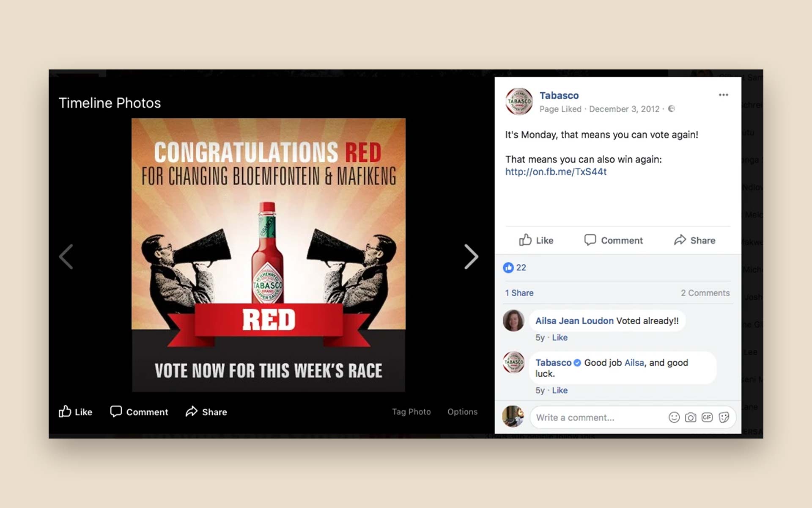
Task: View the 1 Share link
Action: tap(519, 293)
